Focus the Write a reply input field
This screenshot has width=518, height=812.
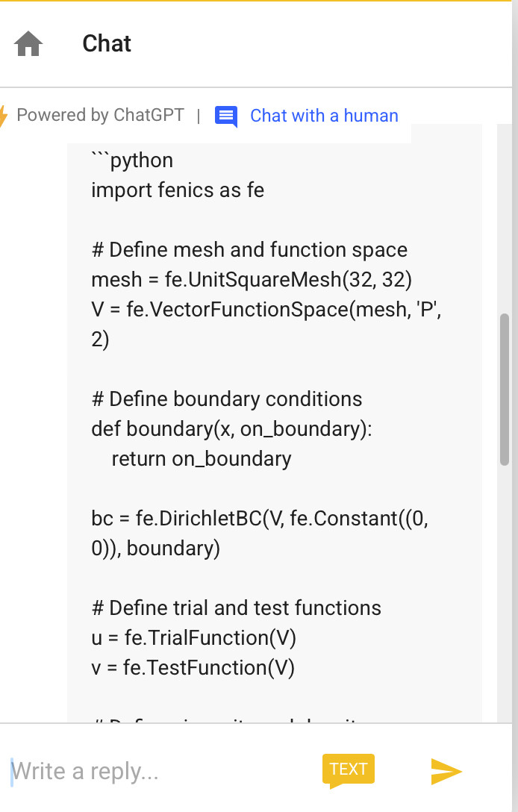click(155, 771)
